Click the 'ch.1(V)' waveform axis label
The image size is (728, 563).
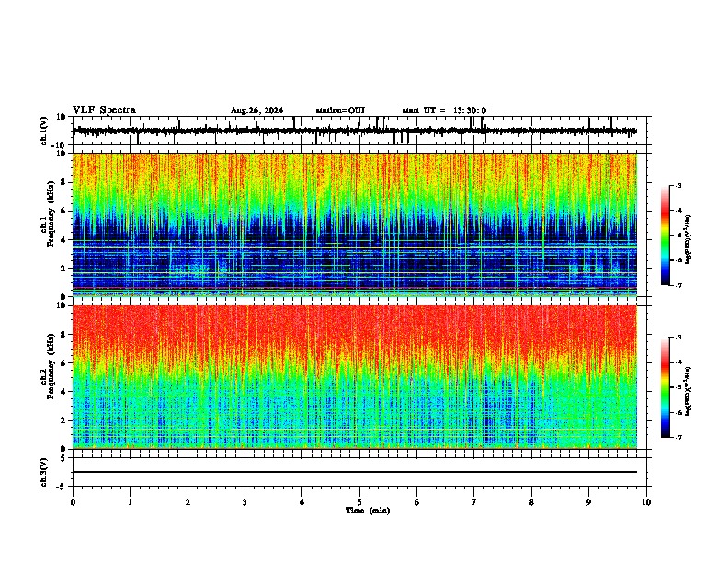pyautogui.click(x=44, y=131)
